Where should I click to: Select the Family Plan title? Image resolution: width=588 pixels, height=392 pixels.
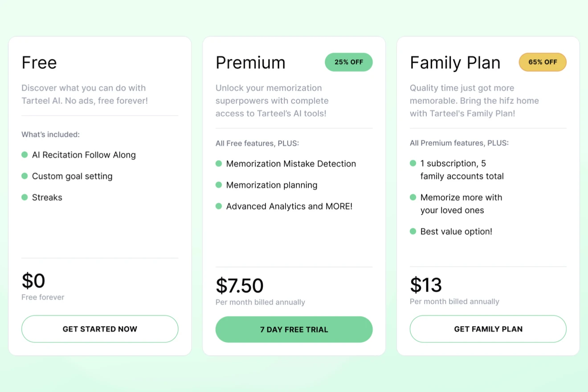pos(455,62)
